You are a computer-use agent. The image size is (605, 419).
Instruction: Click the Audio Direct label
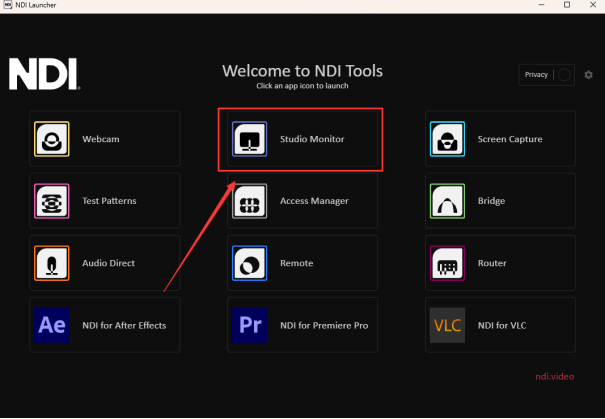[108, 263]
